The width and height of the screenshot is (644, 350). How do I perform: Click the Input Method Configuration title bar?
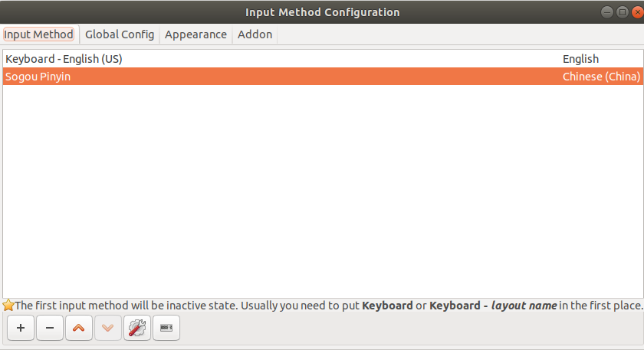322,12
